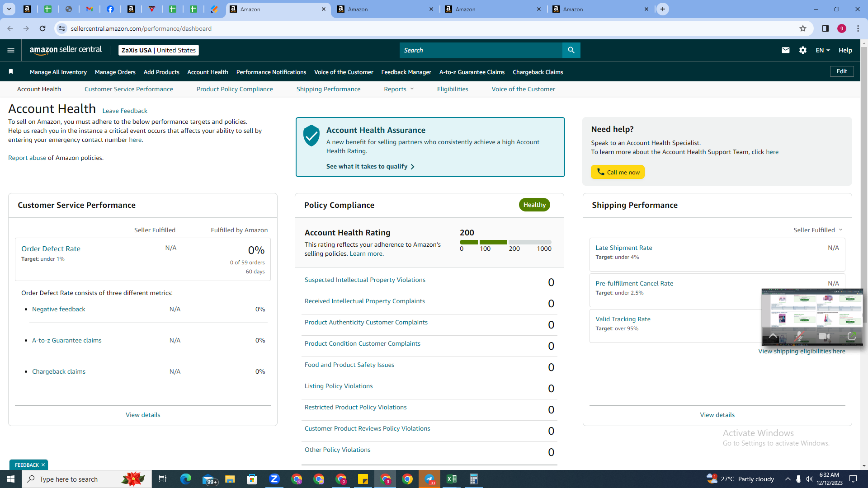Open Telegram from the taskbar

click(x=429, y=479)
